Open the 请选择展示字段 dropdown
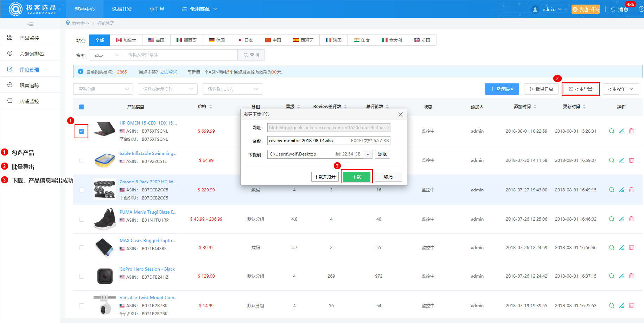 coord(168,89)
